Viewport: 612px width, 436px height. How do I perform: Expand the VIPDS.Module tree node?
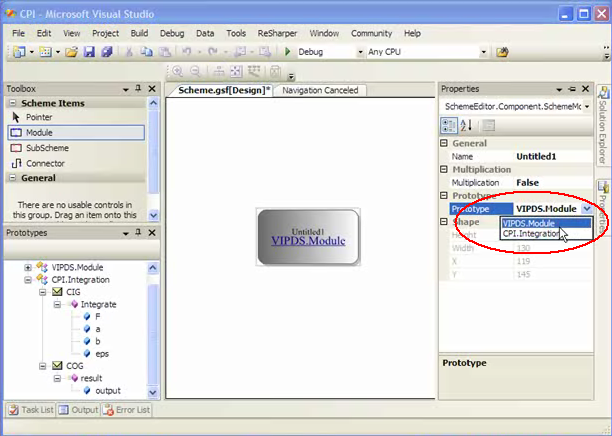28,267
